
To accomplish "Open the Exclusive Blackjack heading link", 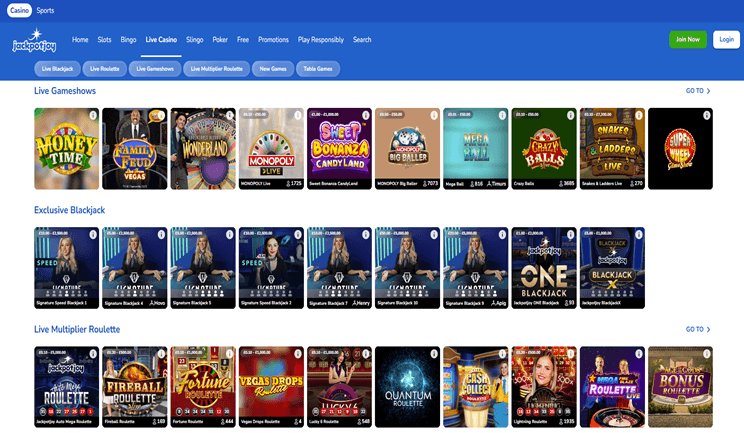I will pyautogui.click(x=70, y=210).
